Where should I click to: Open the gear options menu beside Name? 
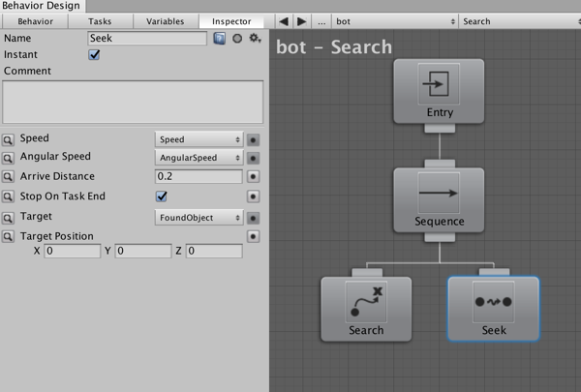point(255,38)
